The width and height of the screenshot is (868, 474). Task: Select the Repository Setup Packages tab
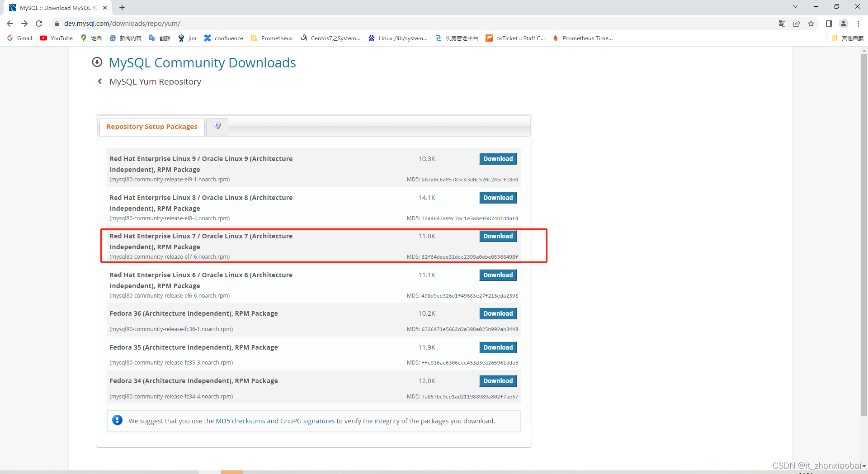(152, 127)
